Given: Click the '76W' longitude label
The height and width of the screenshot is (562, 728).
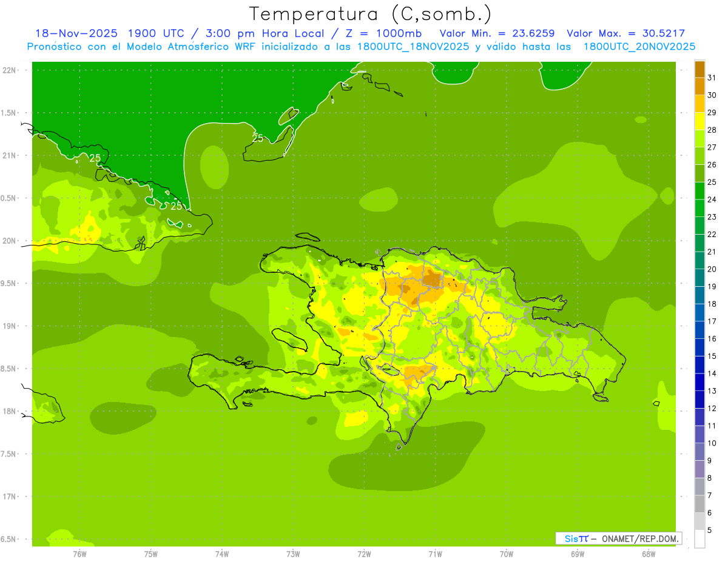Looking at the screenshot, I should (79, 554).
